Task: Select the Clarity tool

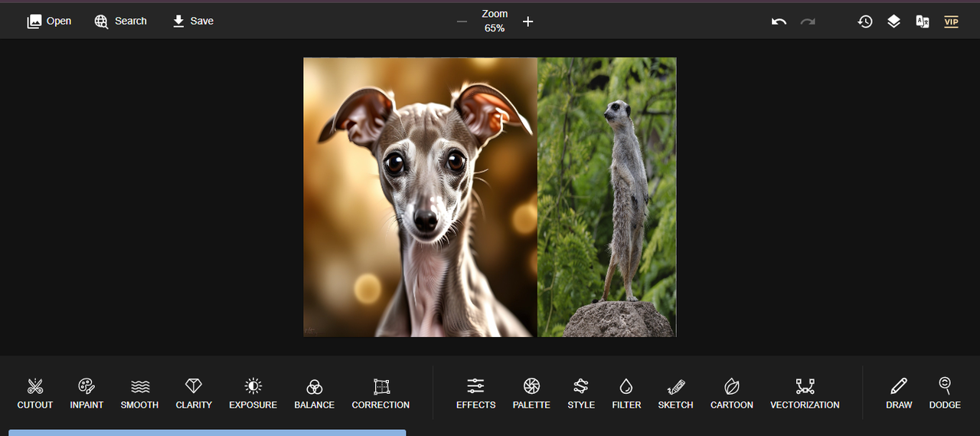Action: (194, 393)
